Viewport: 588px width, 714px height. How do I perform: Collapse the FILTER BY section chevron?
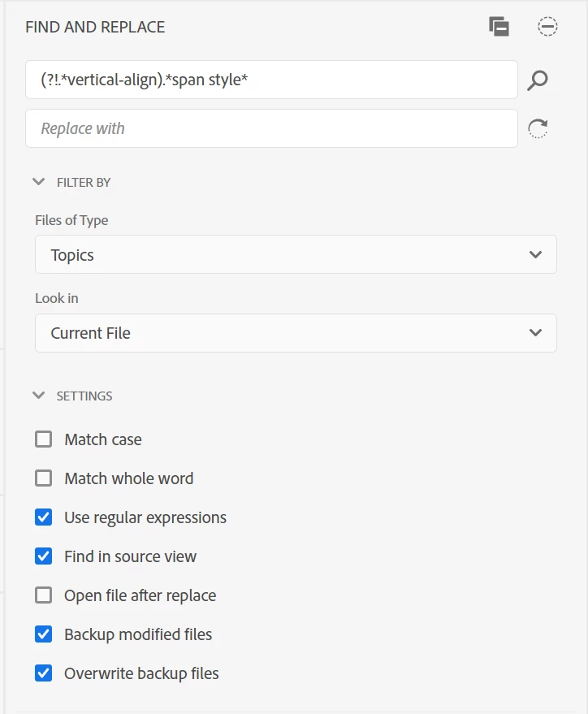[39, 182]
